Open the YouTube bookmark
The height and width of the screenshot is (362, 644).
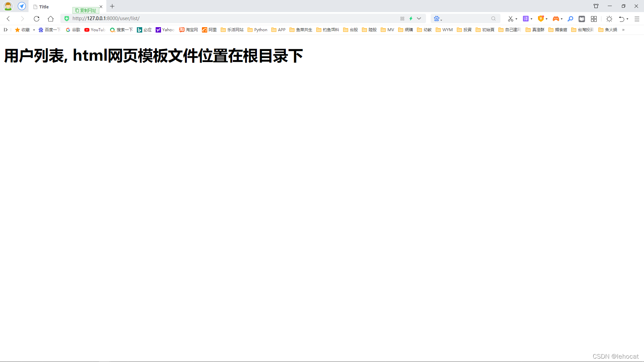click(x=95, y=30)
